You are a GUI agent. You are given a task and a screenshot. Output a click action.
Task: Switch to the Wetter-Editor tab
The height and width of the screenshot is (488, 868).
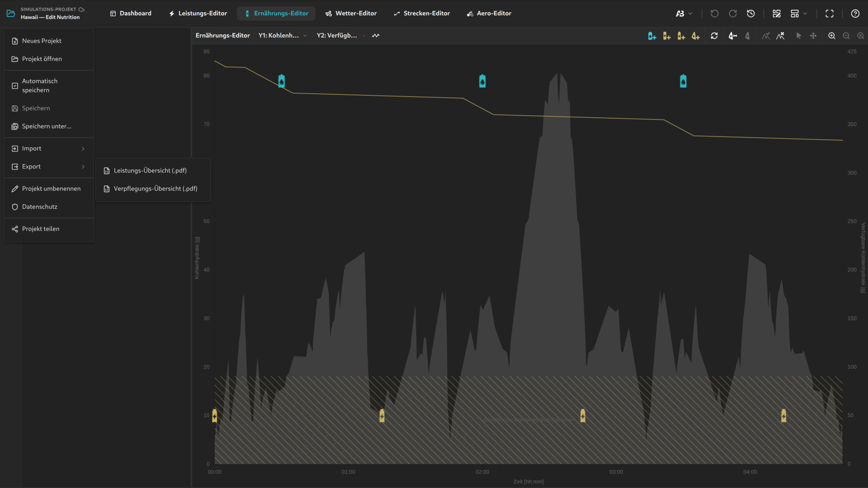[x=351, y=14]
